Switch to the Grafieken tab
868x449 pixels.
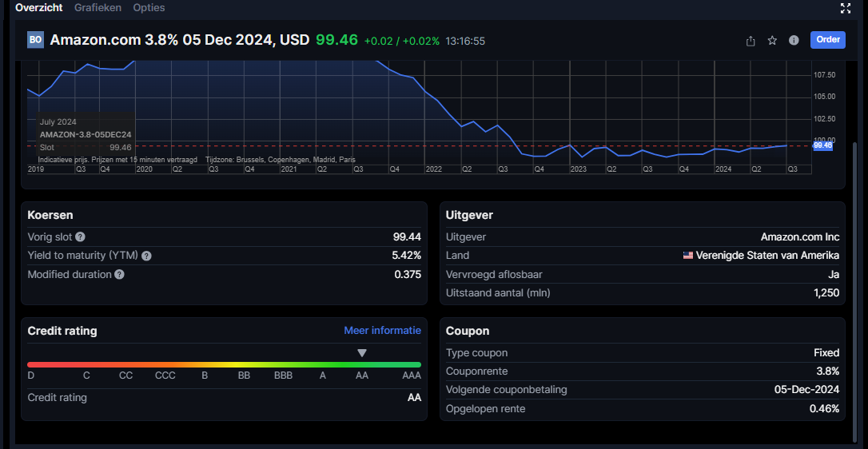coord(98,8)
